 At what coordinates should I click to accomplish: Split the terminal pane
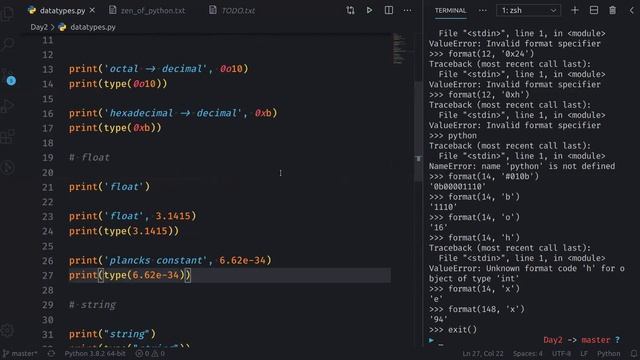pyautogui.click(x=594, y=10)
